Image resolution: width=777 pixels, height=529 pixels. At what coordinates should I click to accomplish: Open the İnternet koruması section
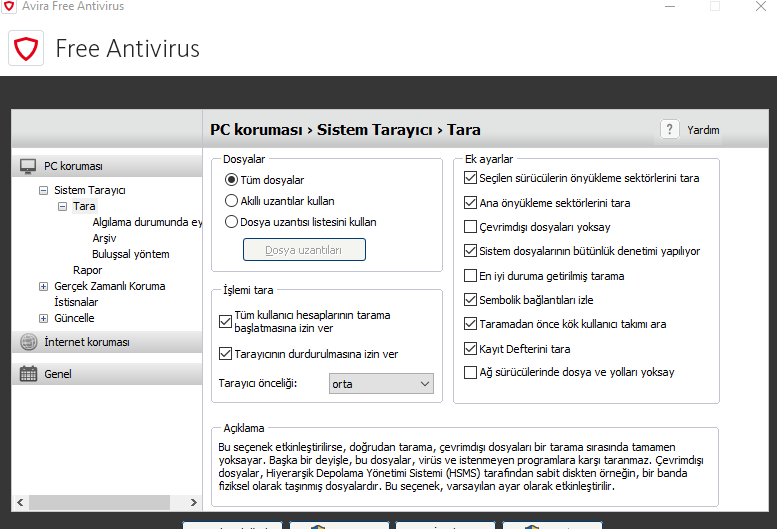[107, 342]
